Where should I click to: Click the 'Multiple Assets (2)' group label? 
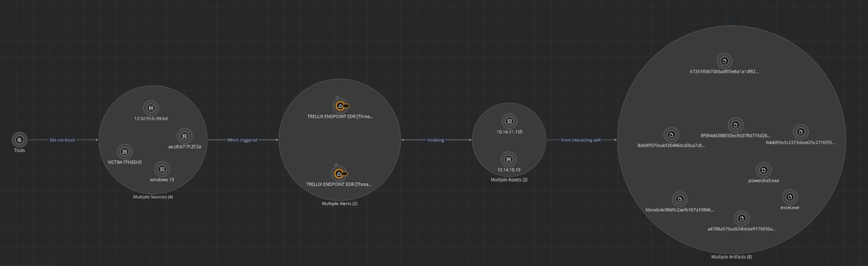click(x=509, y=180)
